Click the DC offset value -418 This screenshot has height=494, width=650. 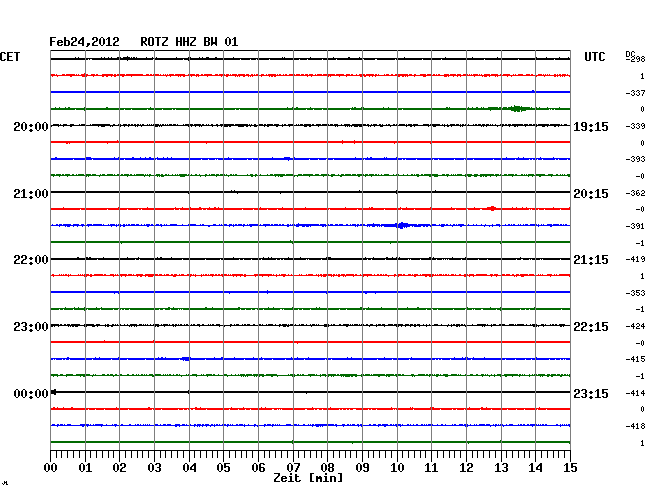point(635,426)
